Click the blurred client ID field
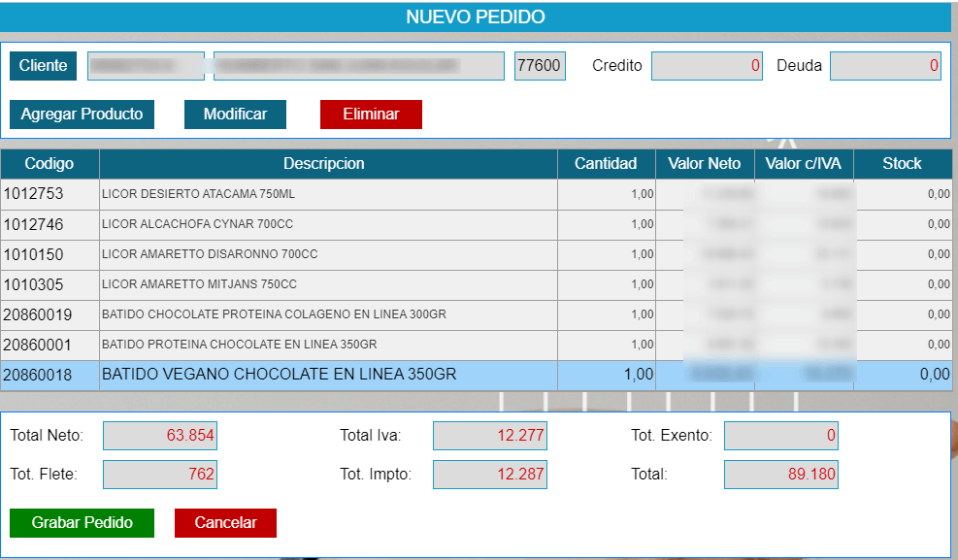The height and width of the screenshot is (560, 958). 146,66
